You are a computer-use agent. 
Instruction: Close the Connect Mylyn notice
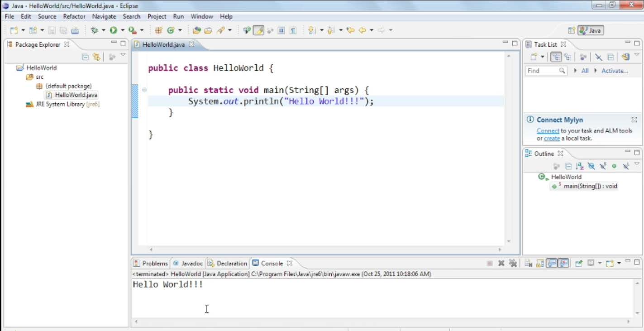(634, 120)
